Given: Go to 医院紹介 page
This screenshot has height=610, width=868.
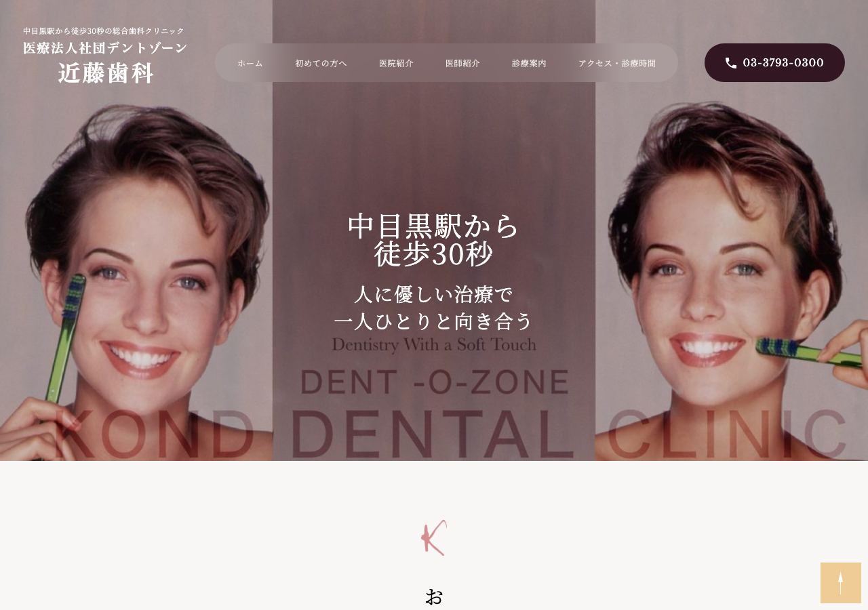Looking at the screenshot, I should tap(396, 63).
